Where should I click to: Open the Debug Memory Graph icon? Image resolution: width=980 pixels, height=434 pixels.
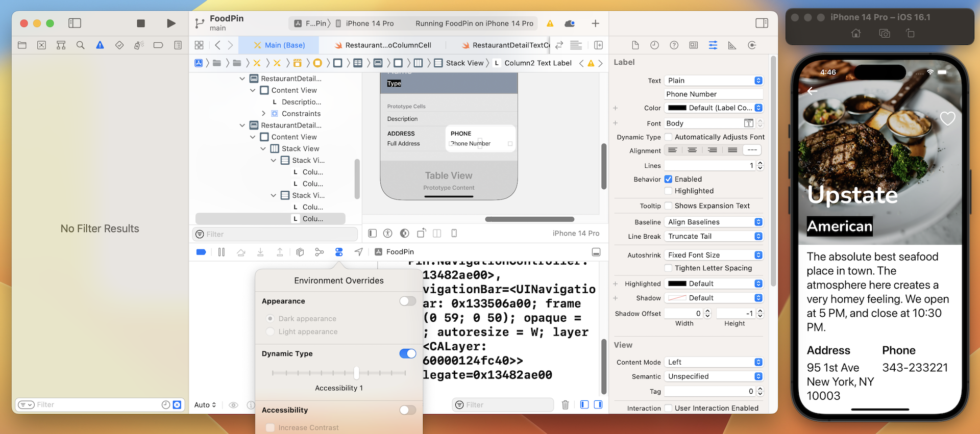click(320, 252)
